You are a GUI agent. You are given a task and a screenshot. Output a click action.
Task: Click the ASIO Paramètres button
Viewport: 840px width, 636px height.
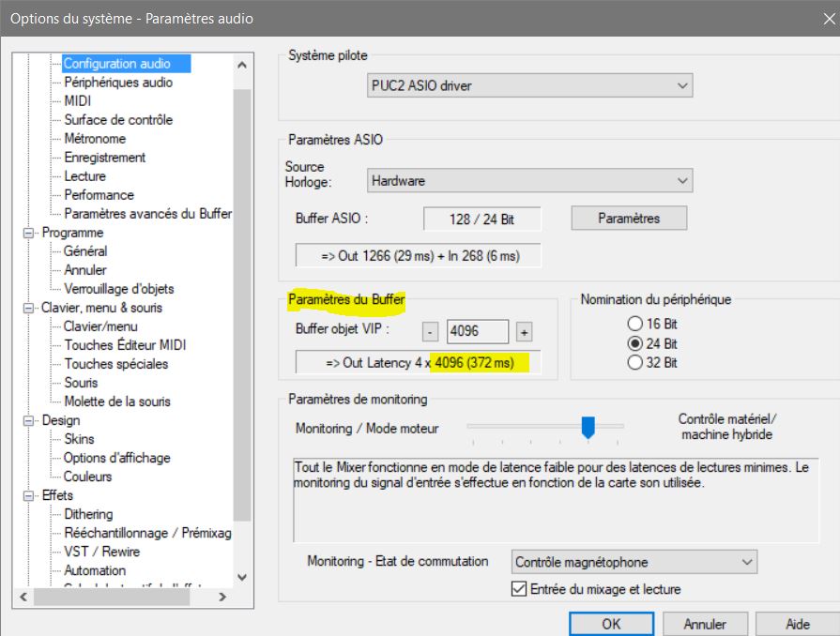pyautogui.click(x=629, y=219)
